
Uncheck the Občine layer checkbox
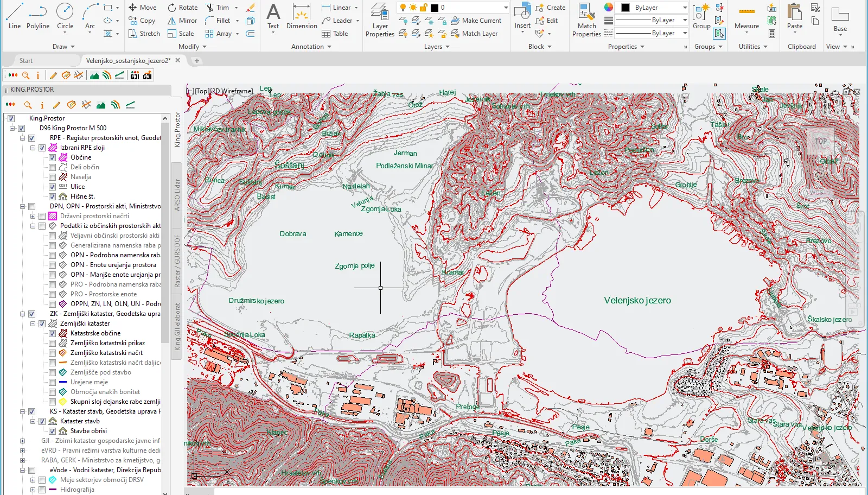tap(53, 157)
